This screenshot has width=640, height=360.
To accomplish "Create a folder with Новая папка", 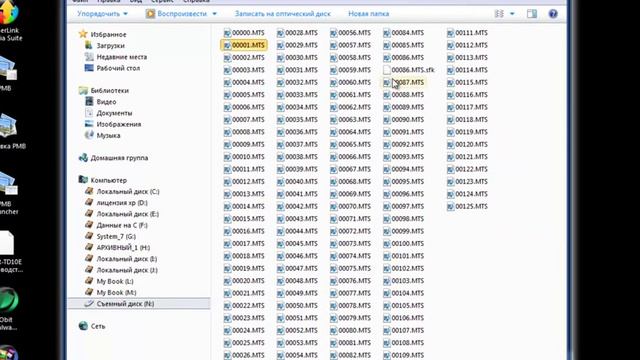I will click(x=368, y=14).
